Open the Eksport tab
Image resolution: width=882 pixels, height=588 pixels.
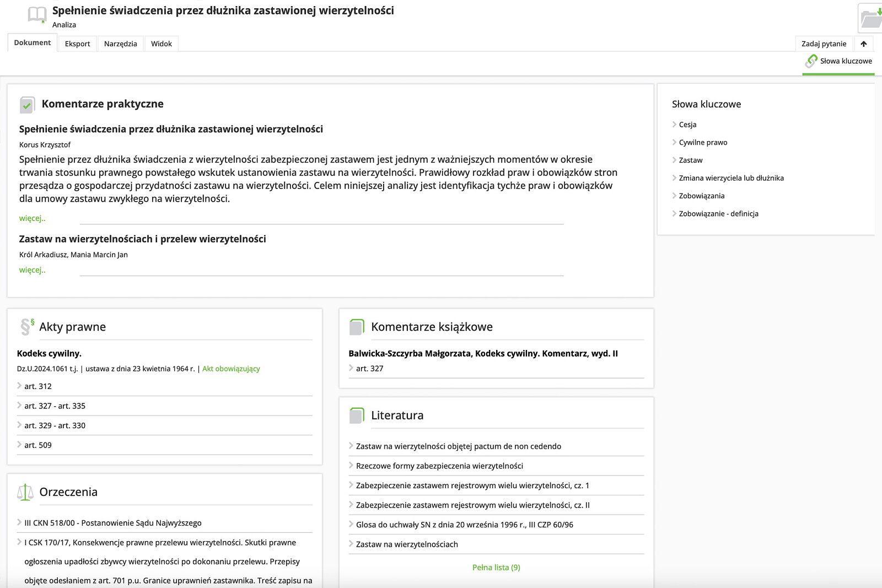tap(77, 44)
